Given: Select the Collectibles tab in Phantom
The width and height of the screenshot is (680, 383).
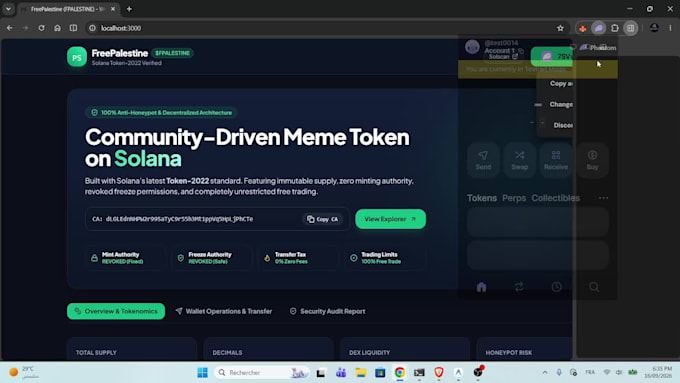Looking at the screenshot, I should pos(556,198).
